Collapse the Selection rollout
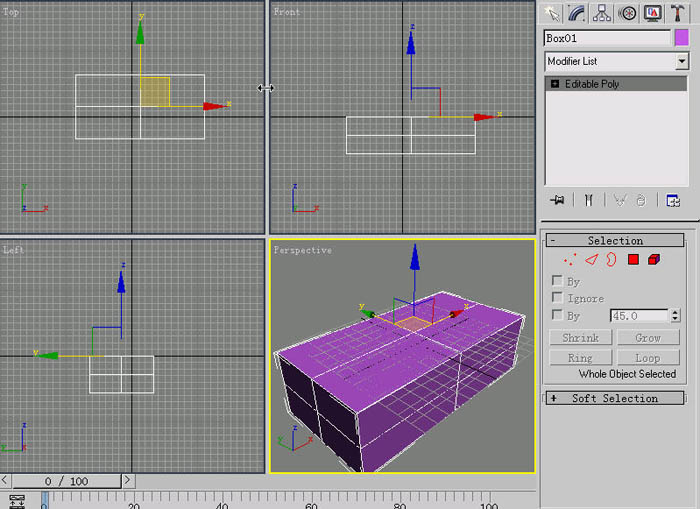The height and width of the screenshot is (509, 700). pyautogui.click(x=615, y=241)
